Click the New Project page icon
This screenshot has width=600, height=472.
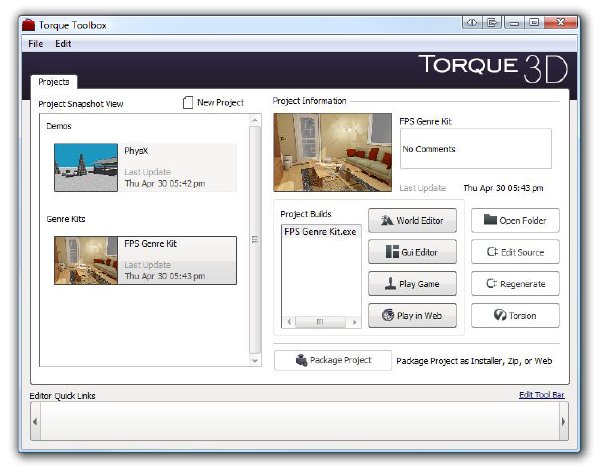pos(188,103)
